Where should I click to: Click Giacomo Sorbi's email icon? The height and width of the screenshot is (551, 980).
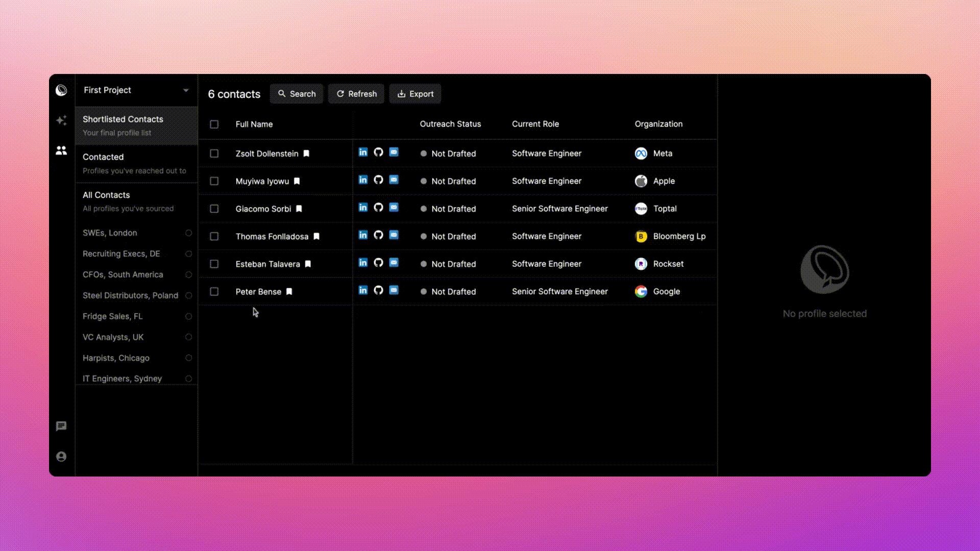(x=394, y=207)
